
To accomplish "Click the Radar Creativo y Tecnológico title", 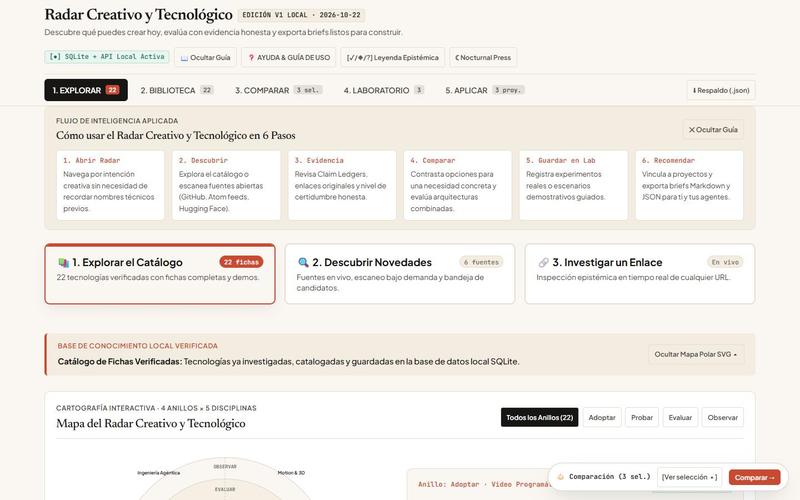I will tap(138, 15).
